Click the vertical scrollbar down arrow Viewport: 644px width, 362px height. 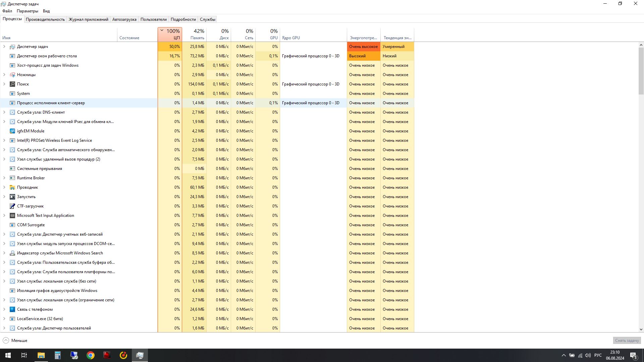coord(641,329)
